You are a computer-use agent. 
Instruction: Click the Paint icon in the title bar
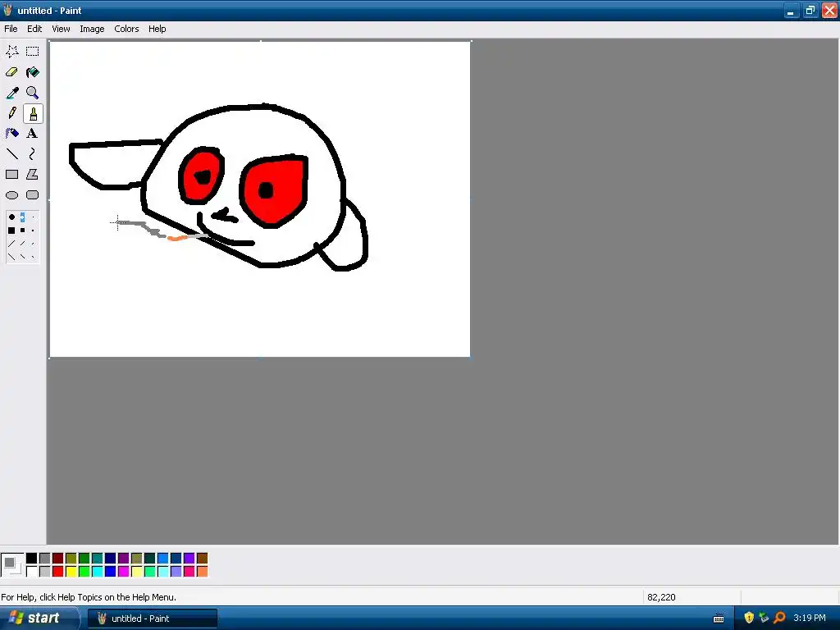point(7,10)
